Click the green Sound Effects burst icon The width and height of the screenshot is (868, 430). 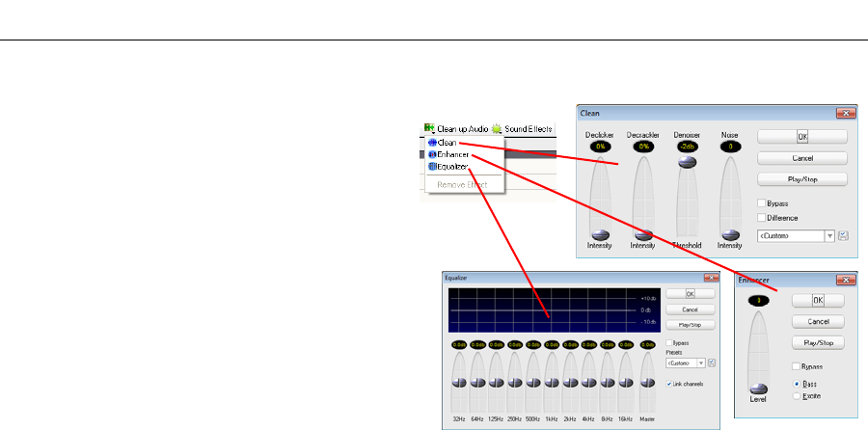(497, 129)
